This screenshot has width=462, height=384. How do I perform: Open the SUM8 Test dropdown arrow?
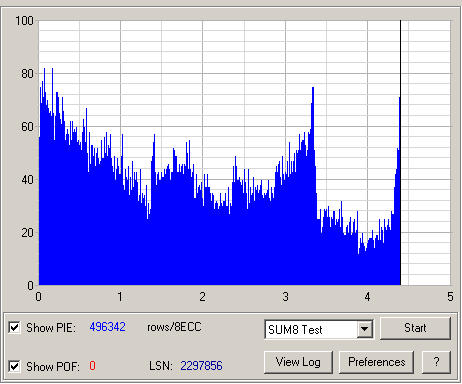click(365, 329)
